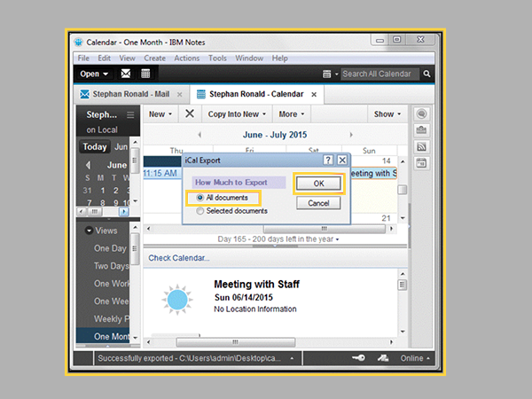Open the Steph... navigator menu icon
This screenshot has width=532, height=399.
pos(130,115)
